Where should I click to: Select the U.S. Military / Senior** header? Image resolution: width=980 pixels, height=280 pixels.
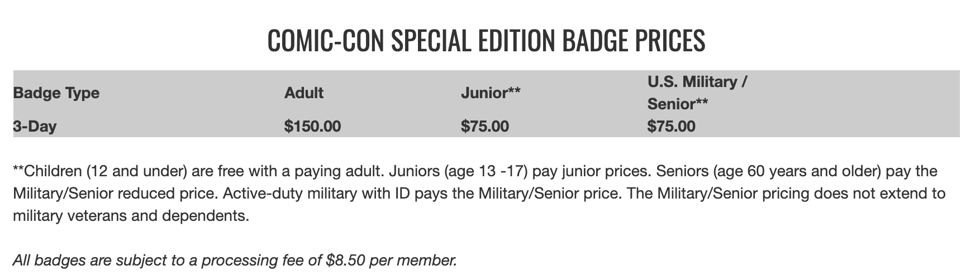(697, 93)
